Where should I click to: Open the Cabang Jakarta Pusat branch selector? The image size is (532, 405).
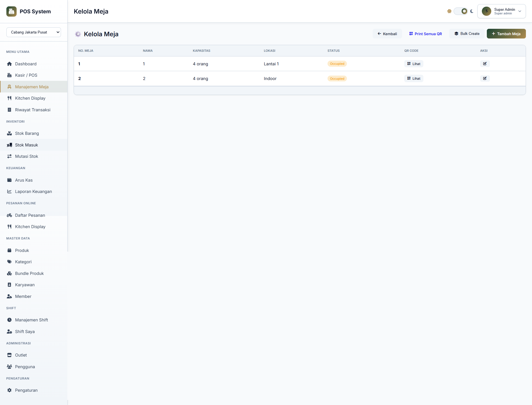(x=34, y=32)
